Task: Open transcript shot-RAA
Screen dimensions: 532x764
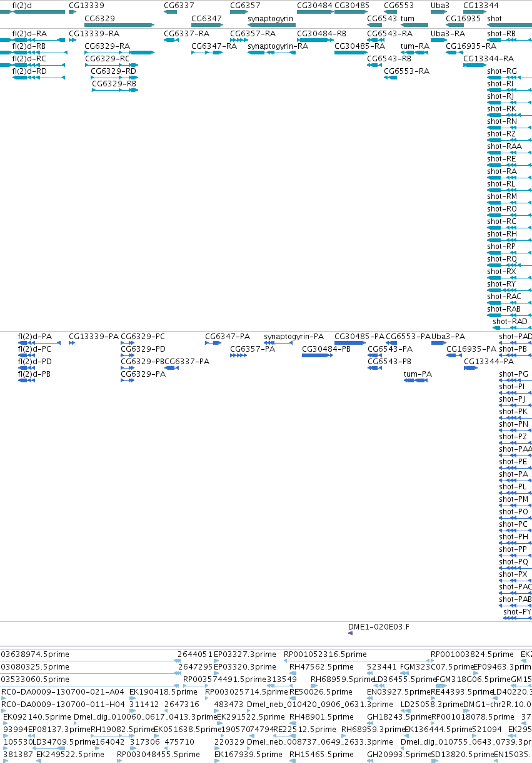Action: click(x=504, y=146)
